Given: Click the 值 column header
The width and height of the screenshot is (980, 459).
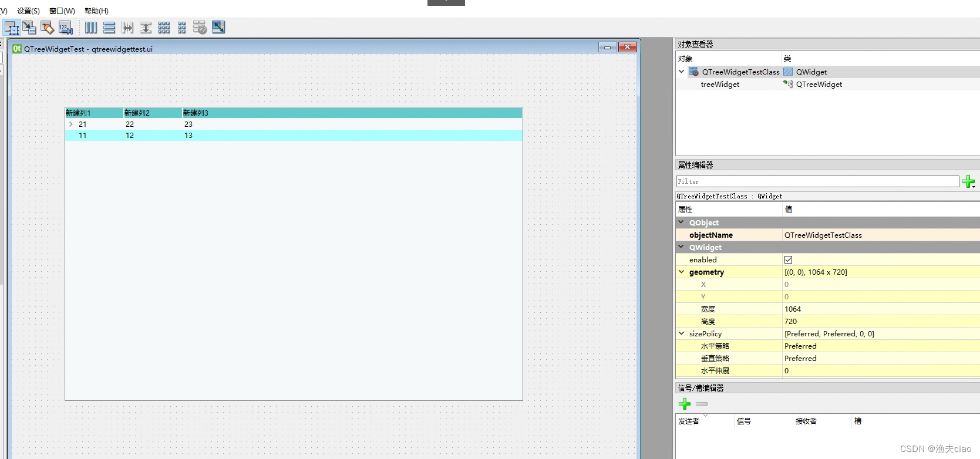Looking at the screenshot, I should tap(881, 209).
